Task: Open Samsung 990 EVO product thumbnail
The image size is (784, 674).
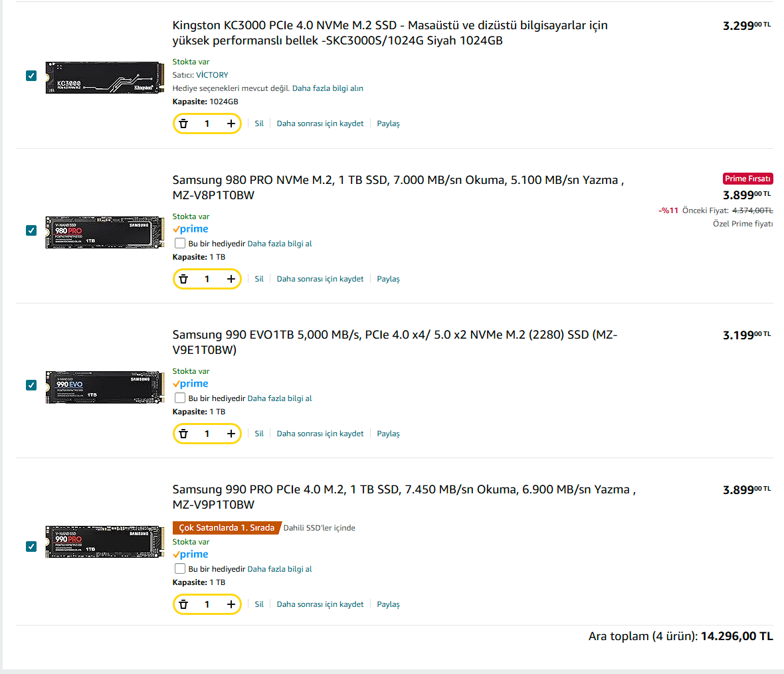Action: pyautogui.click(x=104, y=387)
